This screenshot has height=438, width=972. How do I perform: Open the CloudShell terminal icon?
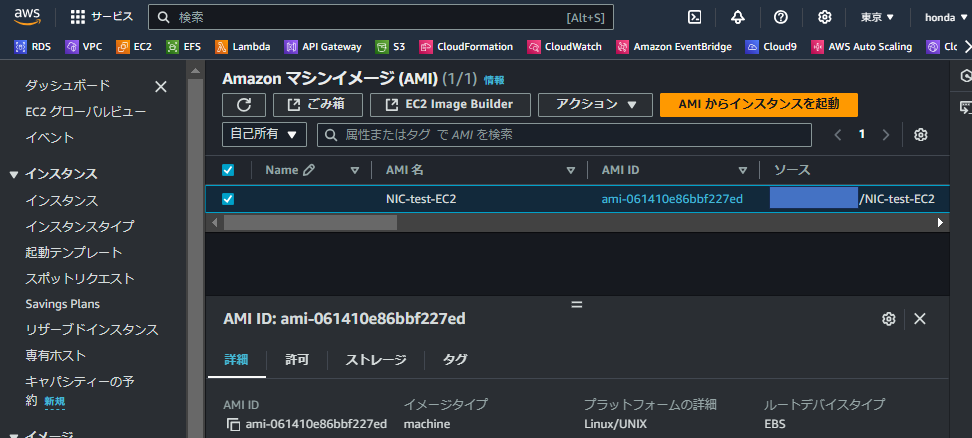pyautogui.click(x=695, y=17)
